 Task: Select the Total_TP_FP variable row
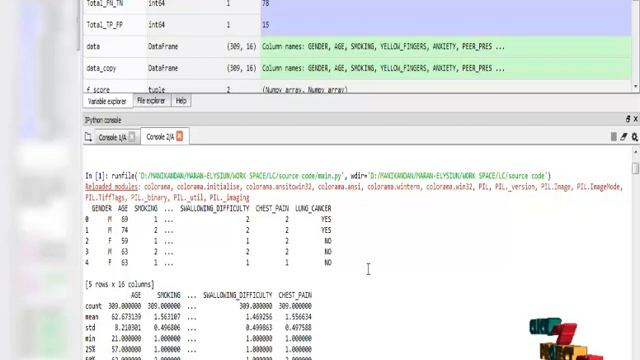(x=357, y=25)
